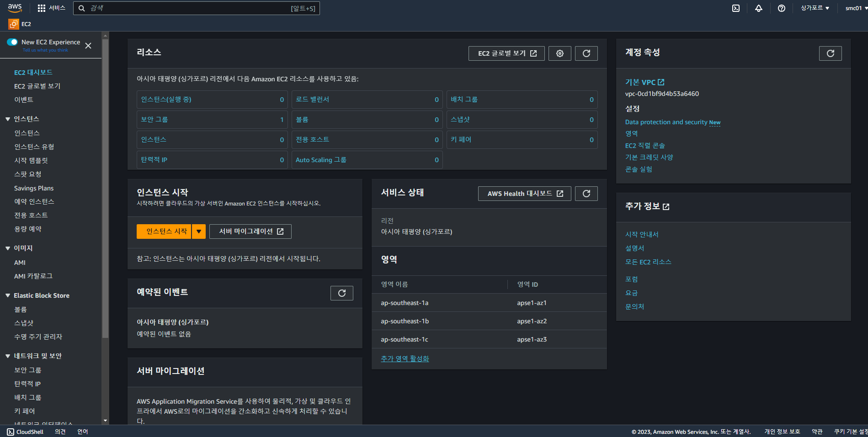Click the 서버 마이그레이션 button
The width and height of the screenshot is (868, 437).
tap(250, 232)
